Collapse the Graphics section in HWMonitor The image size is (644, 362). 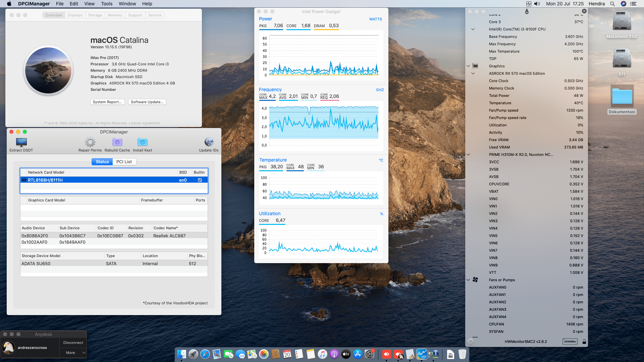[x=468, y=66]
